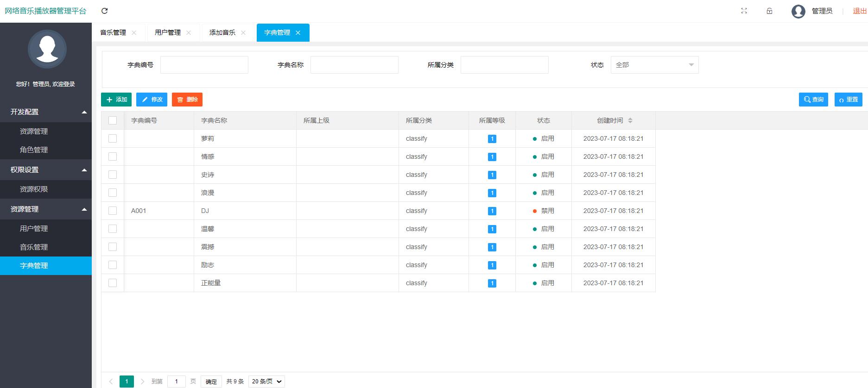Collapse the 权限设置 sidebar group
This screenshot has height=388, width=868.
pos(46,170)
